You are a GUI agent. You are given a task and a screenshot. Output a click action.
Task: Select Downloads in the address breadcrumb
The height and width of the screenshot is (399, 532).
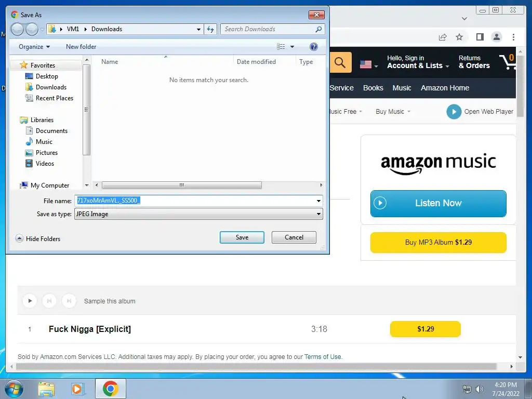point(107,29)
